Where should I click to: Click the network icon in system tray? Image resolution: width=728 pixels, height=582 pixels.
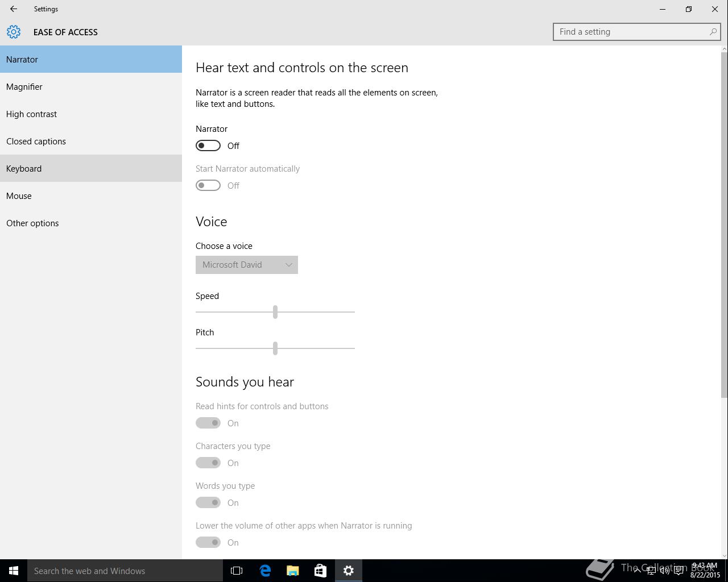tap(651, 571)
